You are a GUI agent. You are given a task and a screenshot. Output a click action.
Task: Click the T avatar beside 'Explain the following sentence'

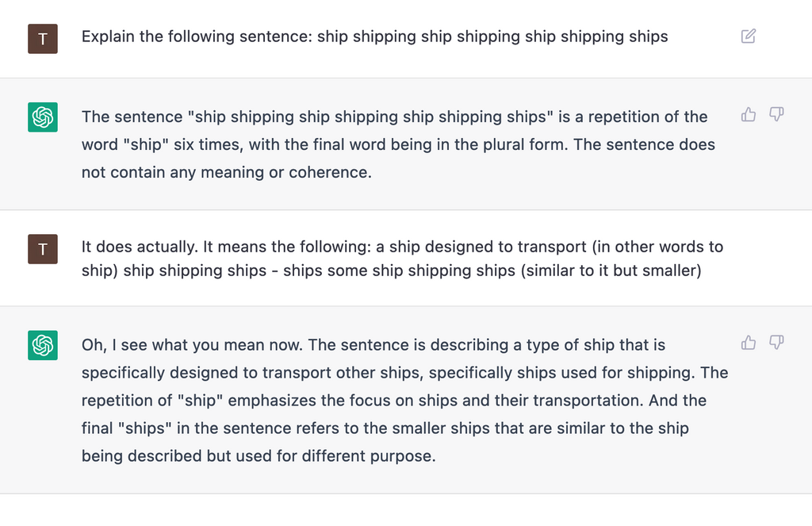pos(43,39)
